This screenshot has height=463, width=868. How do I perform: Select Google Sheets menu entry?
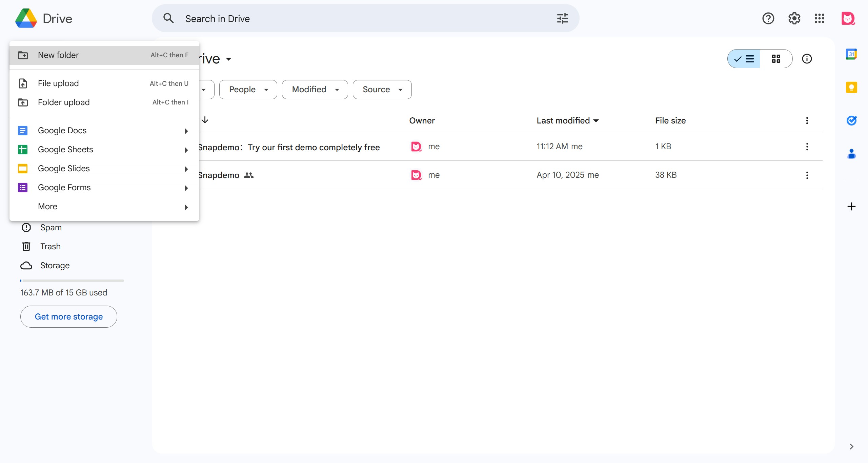[104, 149]
